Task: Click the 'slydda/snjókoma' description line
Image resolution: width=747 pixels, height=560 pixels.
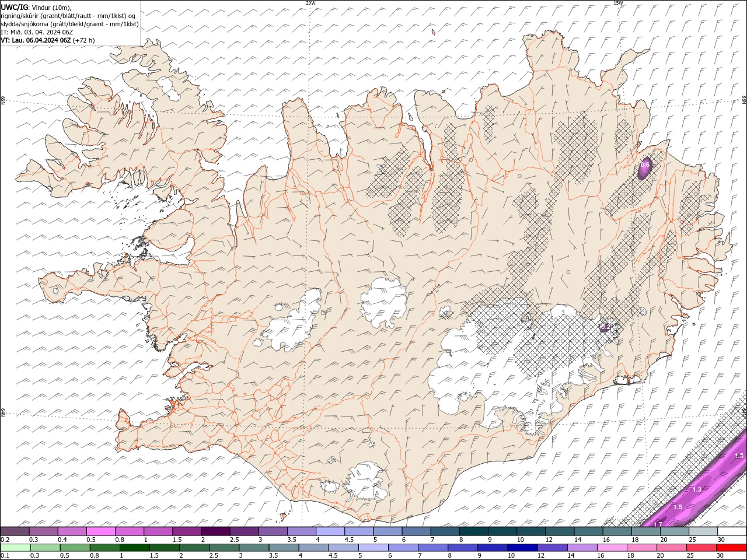Action: click(x=70, y=24)
